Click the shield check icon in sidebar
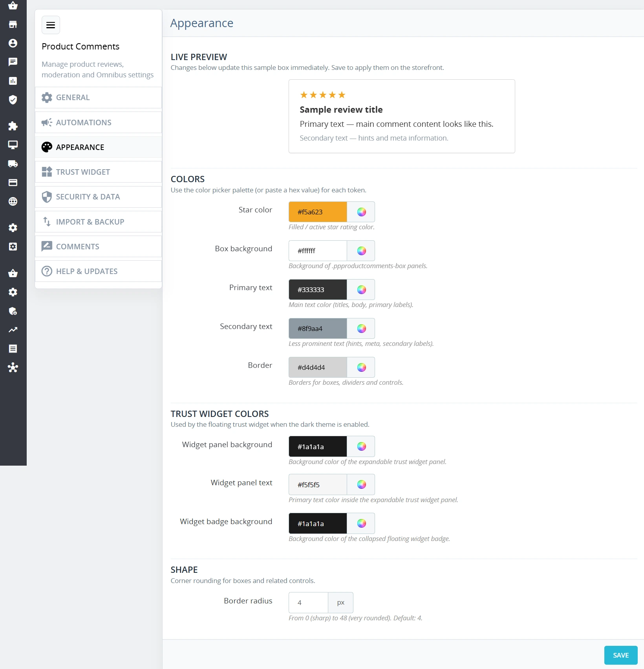 13,100
